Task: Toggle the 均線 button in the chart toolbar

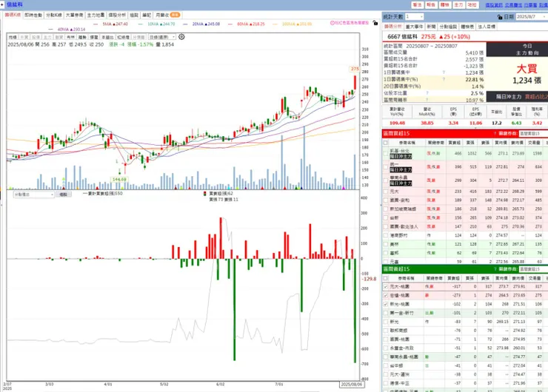Action: click(x=13, y=37)
